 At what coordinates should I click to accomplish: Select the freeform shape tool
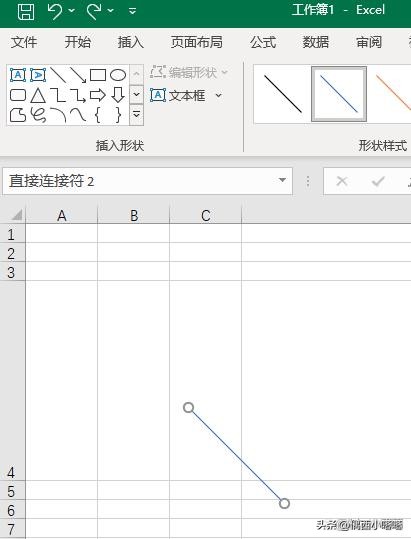click(x=18, y=115)
